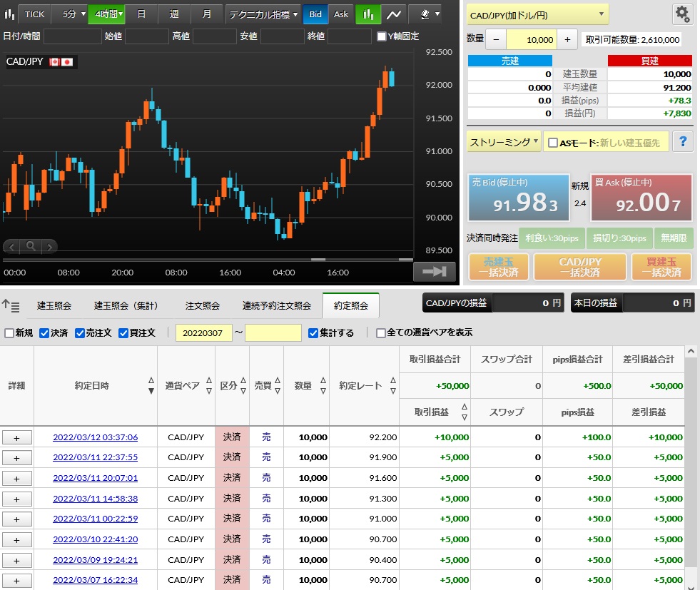Increase quantity with plus button

coord(567,40)
